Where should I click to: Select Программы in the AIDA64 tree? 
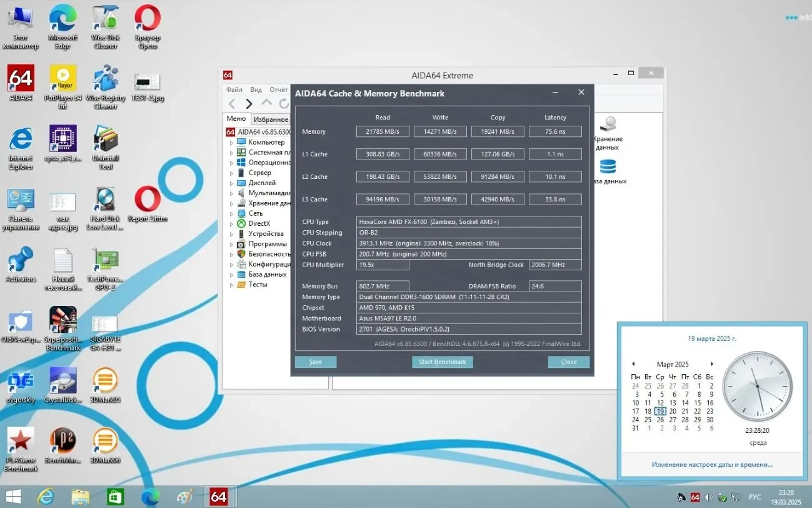point(268,244)
